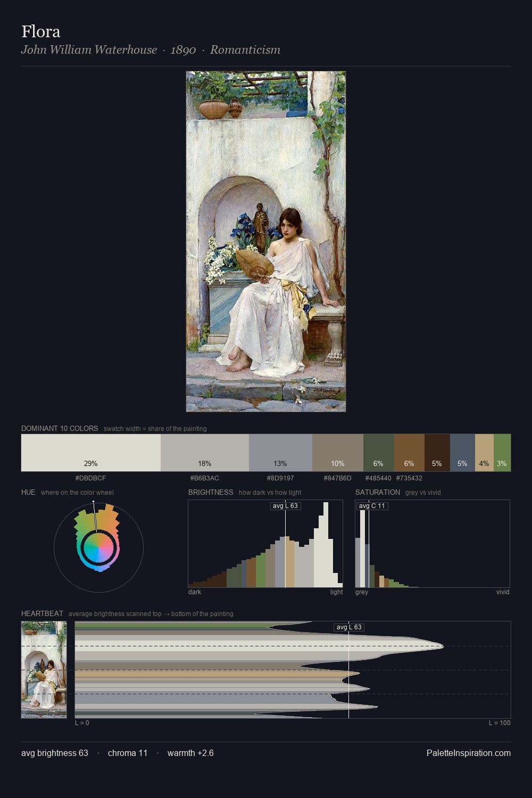Click the 'Romanticism' style label
Screen dimensions: 532x798
point(245,50)
